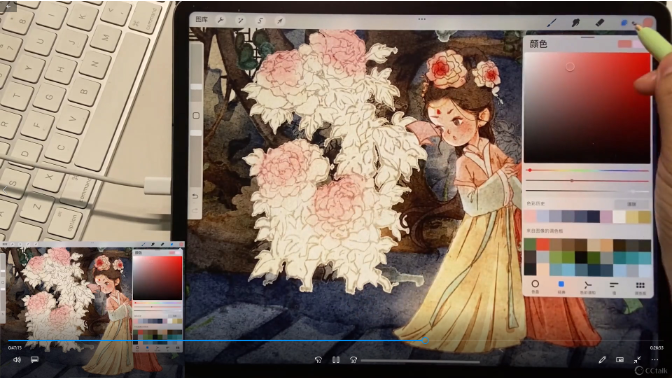Switch to mini player view
The height and width of the screenshot is (378, 672).
[620, 360]
